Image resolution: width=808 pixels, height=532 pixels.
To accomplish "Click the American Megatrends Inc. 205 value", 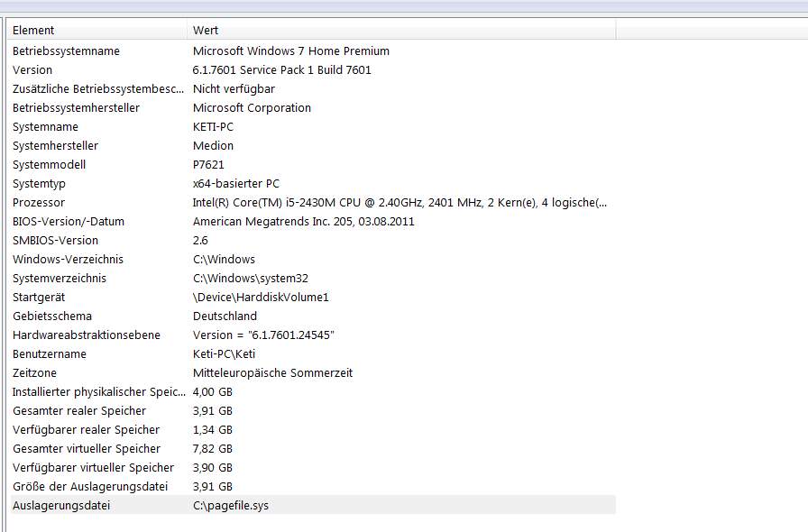I will [x=304, y=222].
